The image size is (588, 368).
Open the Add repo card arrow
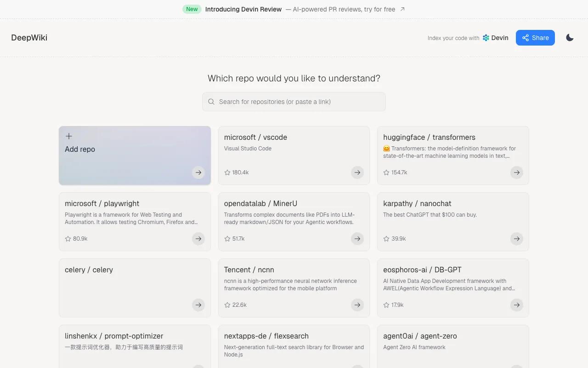tap(198, 172)
